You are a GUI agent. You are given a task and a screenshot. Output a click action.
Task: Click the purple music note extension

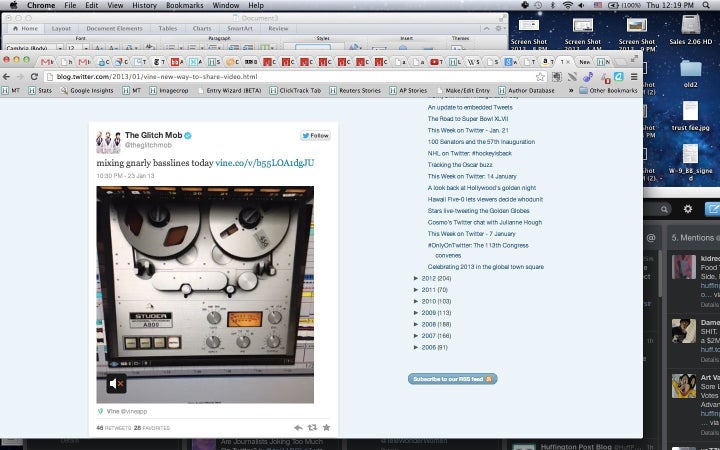[x=588, y=77]
